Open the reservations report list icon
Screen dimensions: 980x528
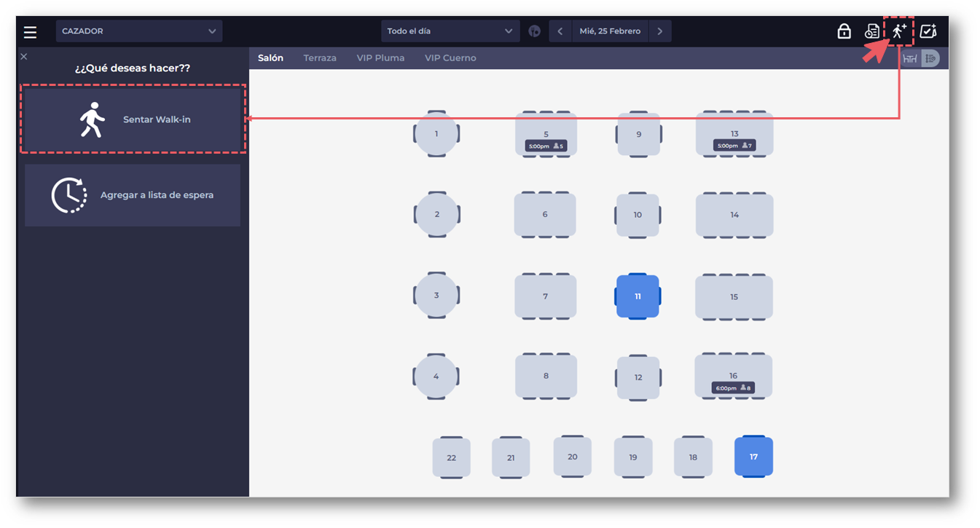tap(871, 31)
